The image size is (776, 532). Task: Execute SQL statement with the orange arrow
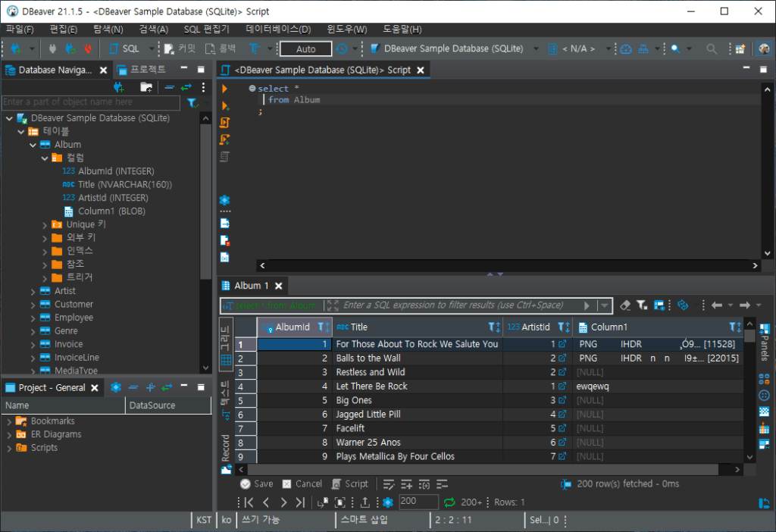tap(224, 89)
